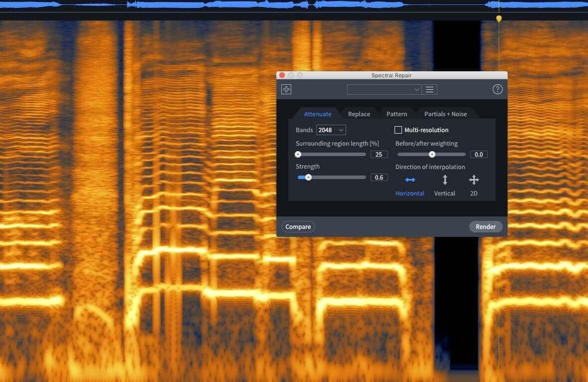Image resolution: width=588 pixels, height=382 pixels.
Task: Close the Spectral Repair window
Action: click(282, 75)
